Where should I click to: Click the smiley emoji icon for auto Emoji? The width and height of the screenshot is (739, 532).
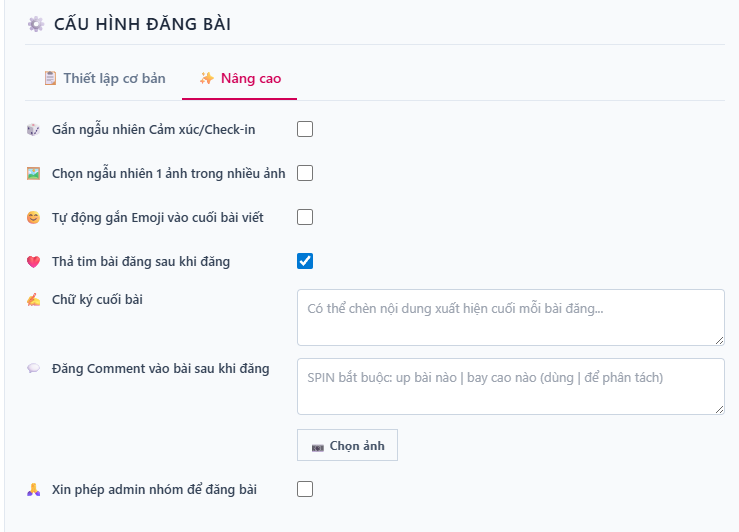coord(34,218)
